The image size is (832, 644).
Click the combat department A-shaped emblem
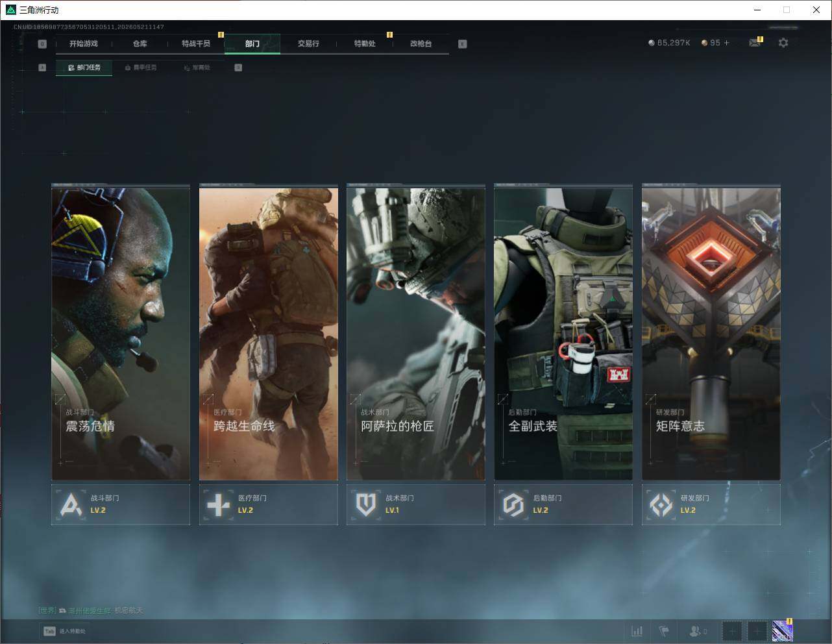pos(71,504)
